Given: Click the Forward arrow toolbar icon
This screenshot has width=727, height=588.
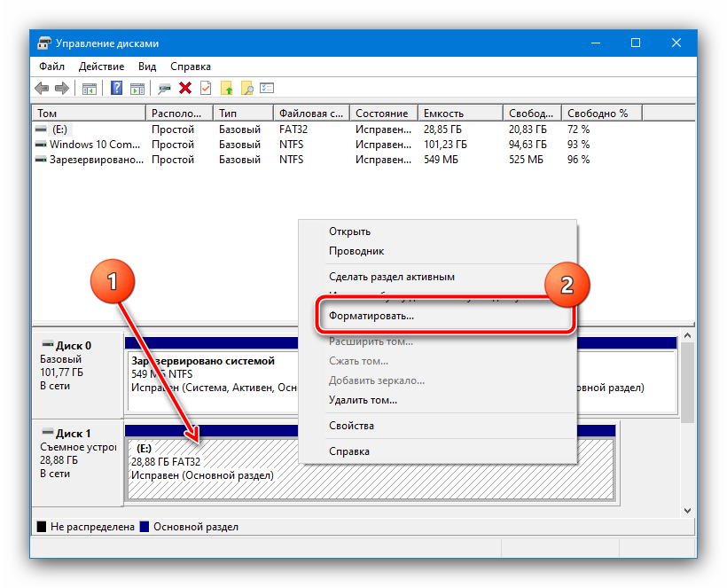Looking at the screenshot, I should (62, 88).
